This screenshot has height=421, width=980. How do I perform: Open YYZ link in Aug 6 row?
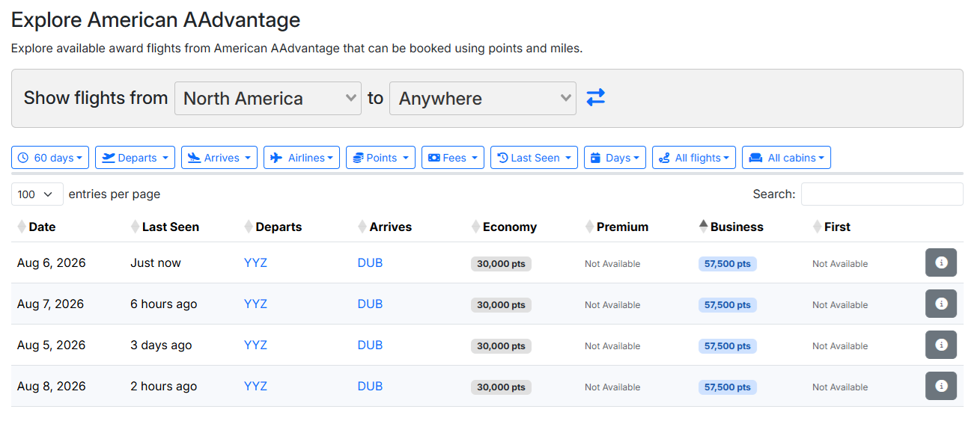[x=255, y=262]
